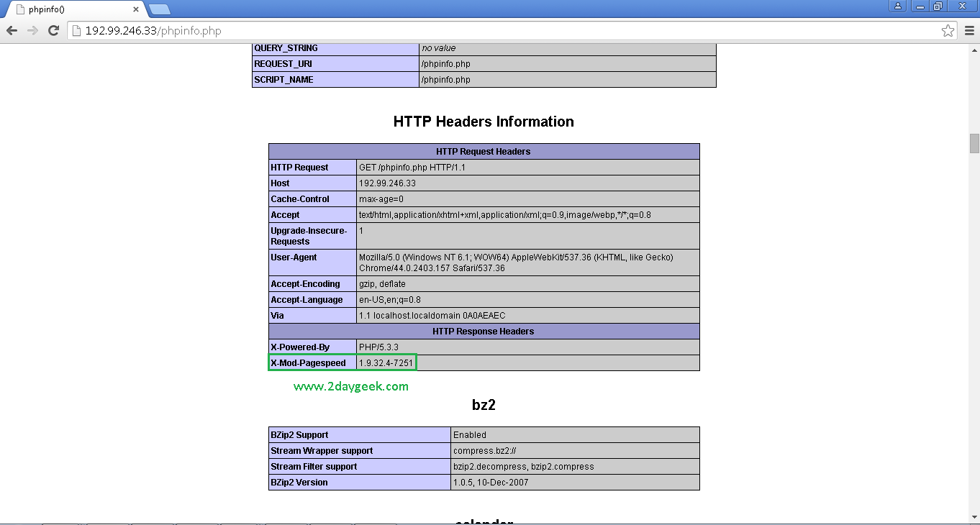Click the SCRIPT_NAME label
The width and height of the screenshot is (980, 525).
point(283,80)
